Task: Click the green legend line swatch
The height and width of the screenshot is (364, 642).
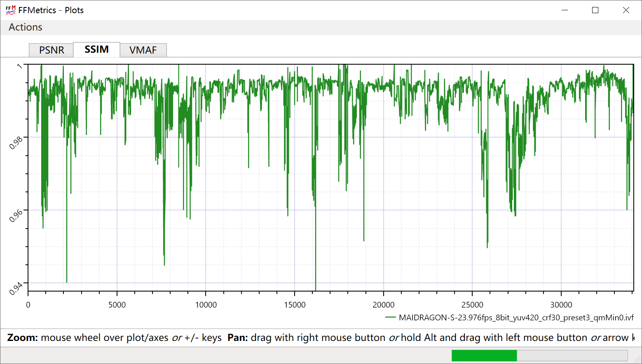Action: tap(390, 317)
